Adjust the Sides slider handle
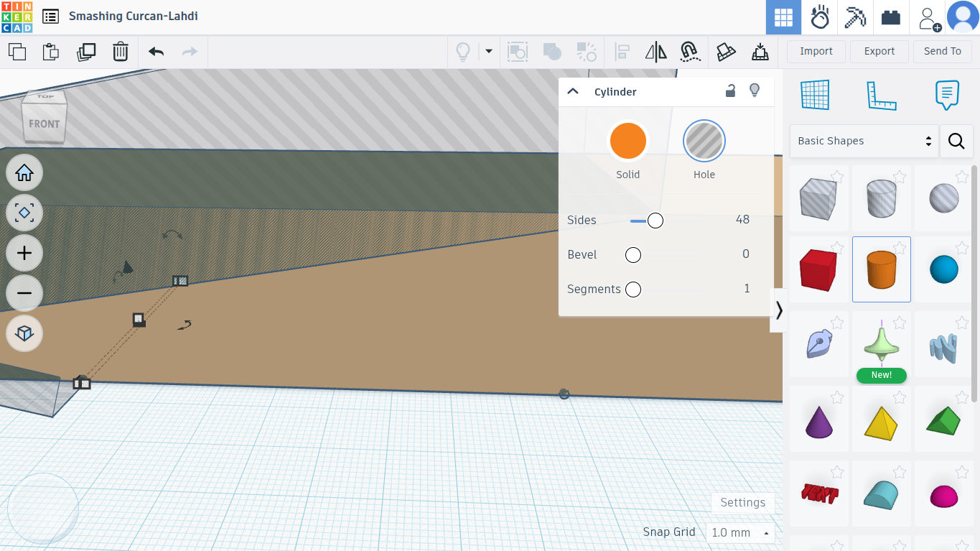Viewport: 980px width, 551px height. coord(655,221)
